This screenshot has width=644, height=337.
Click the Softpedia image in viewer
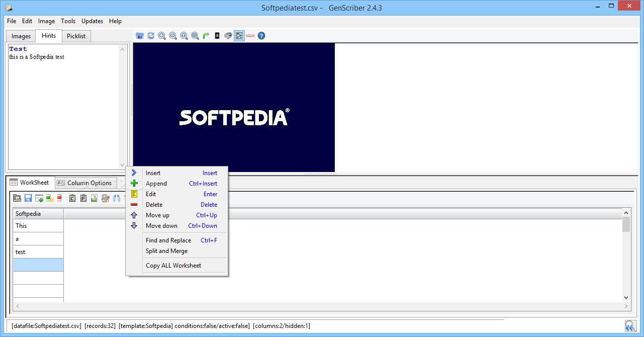[234, 107]
